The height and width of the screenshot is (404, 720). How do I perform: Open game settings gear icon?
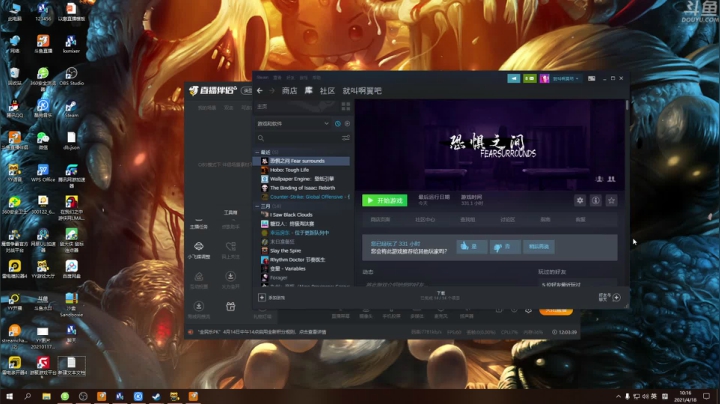coord(580,201)
